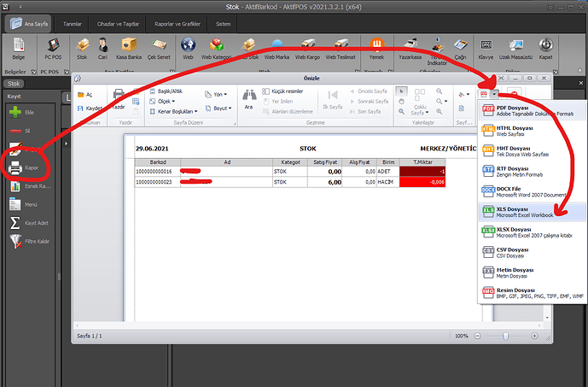
Task: Open the Rapor printer icon in sidebar
Action: [x=15, y=167]
